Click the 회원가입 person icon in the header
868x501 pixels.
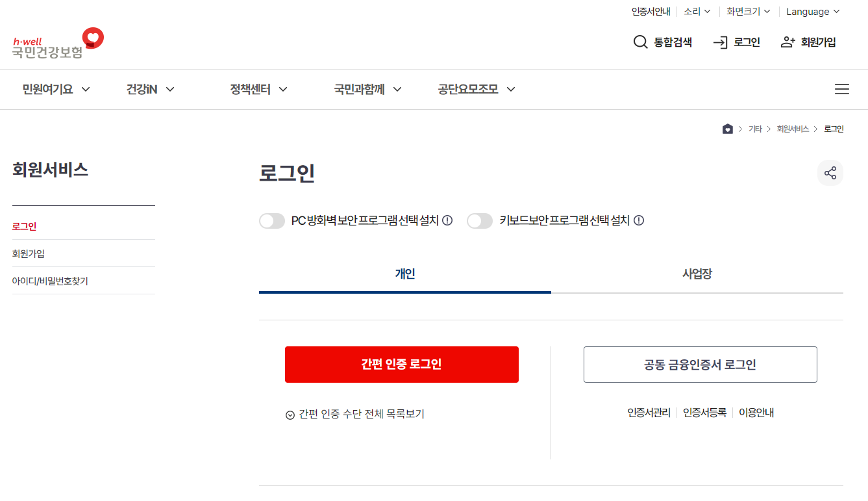click(x=787, y=41)
